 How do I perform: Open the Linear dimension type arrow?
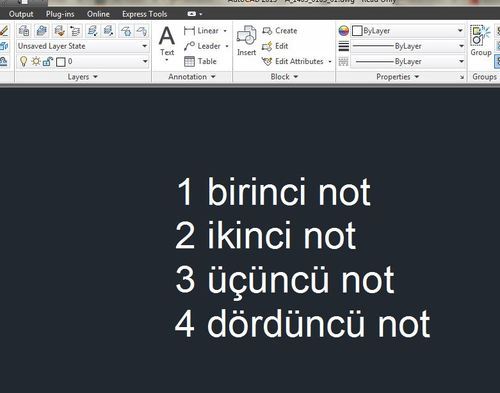click(x=225, y=31)
